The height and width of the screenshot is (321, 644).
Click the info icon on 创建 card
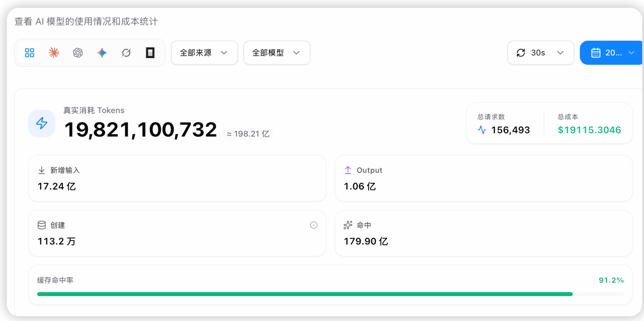click(314, 225)
